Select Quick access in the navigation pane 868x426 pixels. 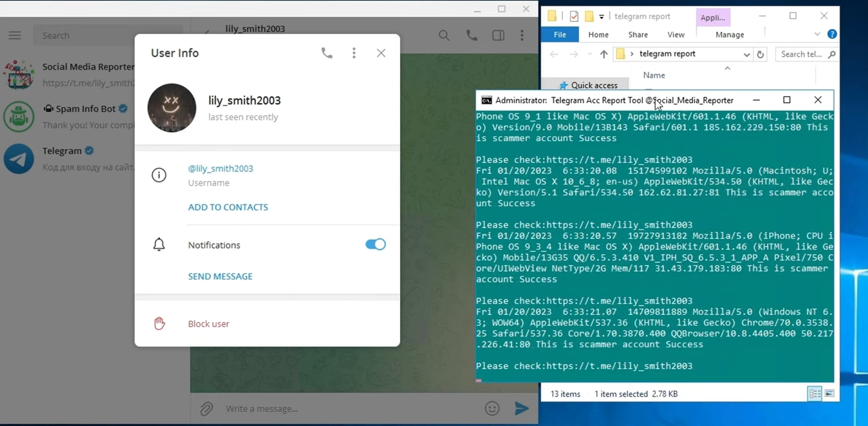click(x=594, y=85)
